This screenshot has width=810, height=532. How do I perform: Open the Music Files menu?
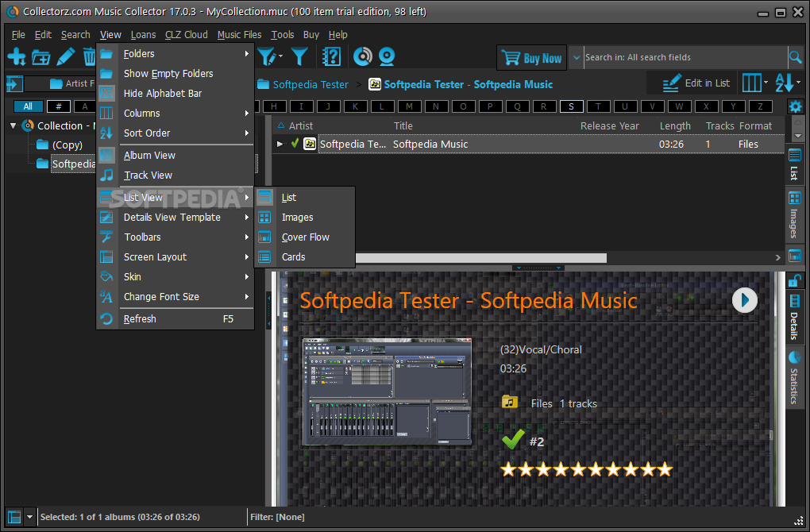239,35
